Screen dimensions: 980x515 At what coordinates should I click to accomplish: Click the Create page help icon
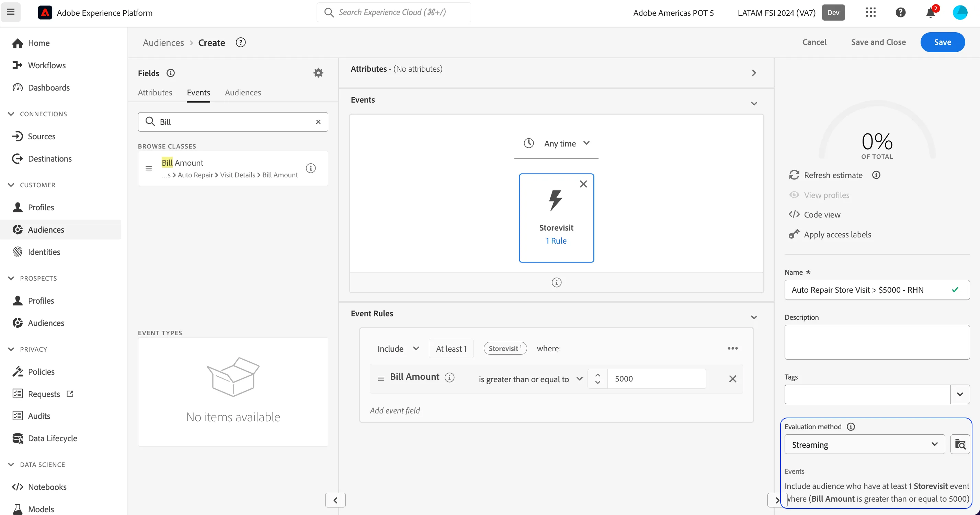pyautogui.click(x=240, y=43)
